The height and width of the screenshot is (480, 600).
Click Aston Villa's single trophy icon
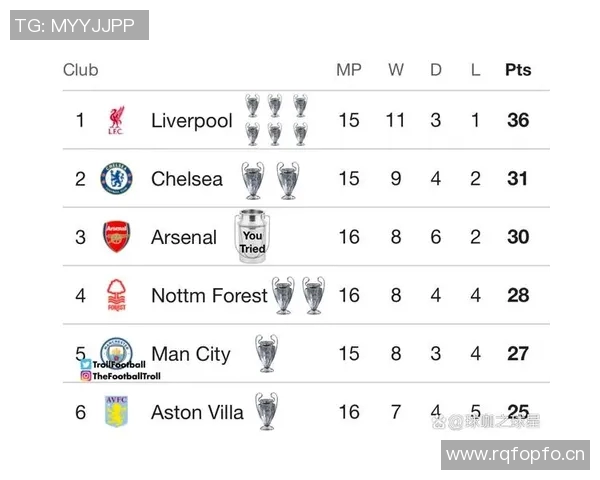coord(266,411)
